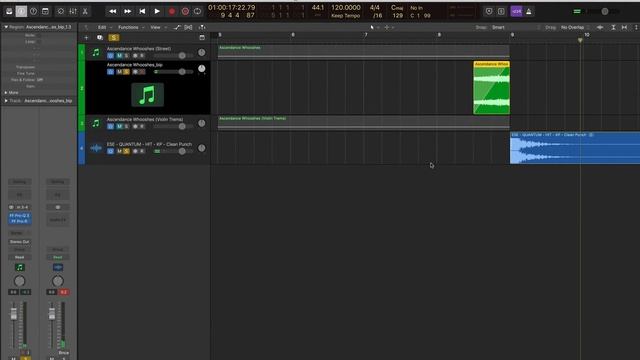Toggle the Solo mode control bar icon
This screenshot has width=640, height=360.
[501, 11]
